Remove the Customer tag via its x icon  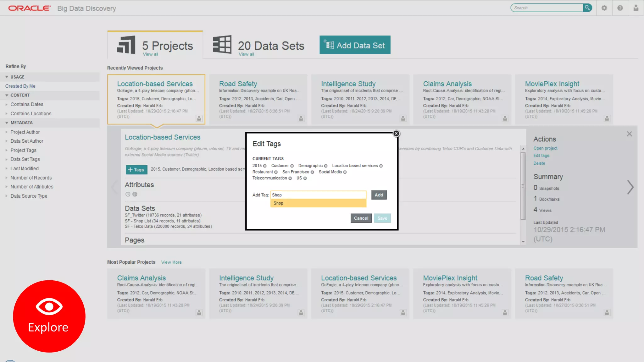292,166
